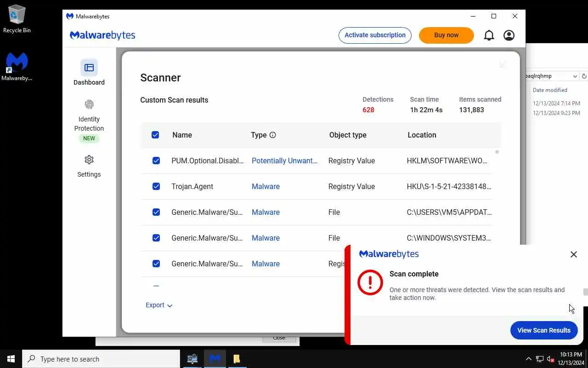Select 12/13/2024 9:23 PM Explorer entry
Viewport: 588px width, 368px height.
556,113
